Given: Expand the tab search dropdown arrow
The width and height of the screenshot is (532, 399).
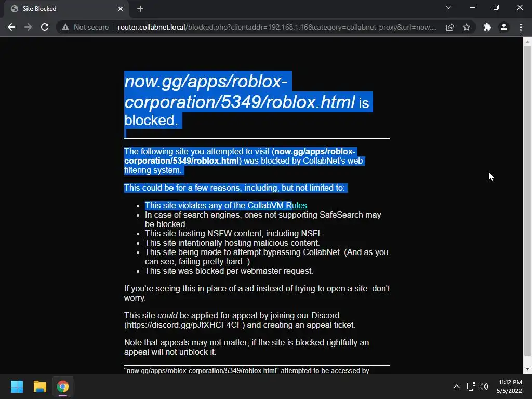Looking at the screenshot, I should 448,7.
